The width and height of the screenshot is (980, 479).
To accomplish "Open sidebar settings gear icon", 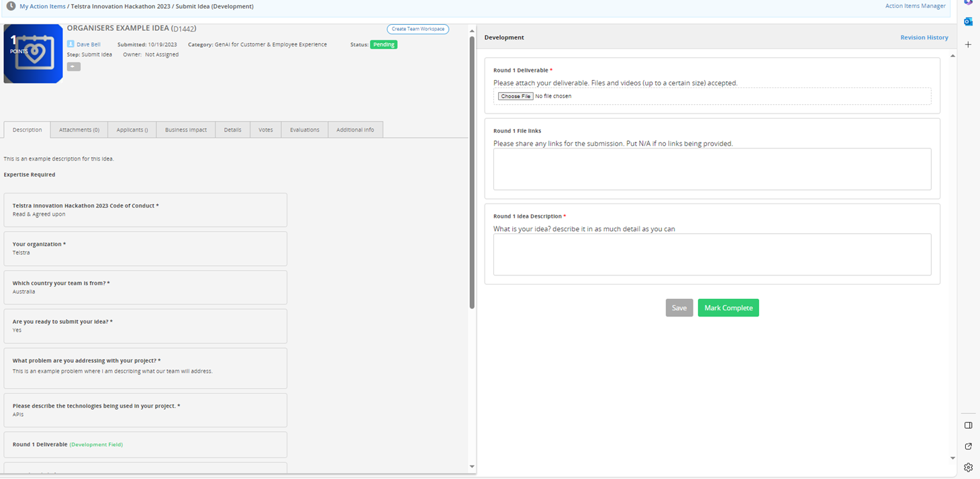I will pyautogui.click(x=968, y=468).
